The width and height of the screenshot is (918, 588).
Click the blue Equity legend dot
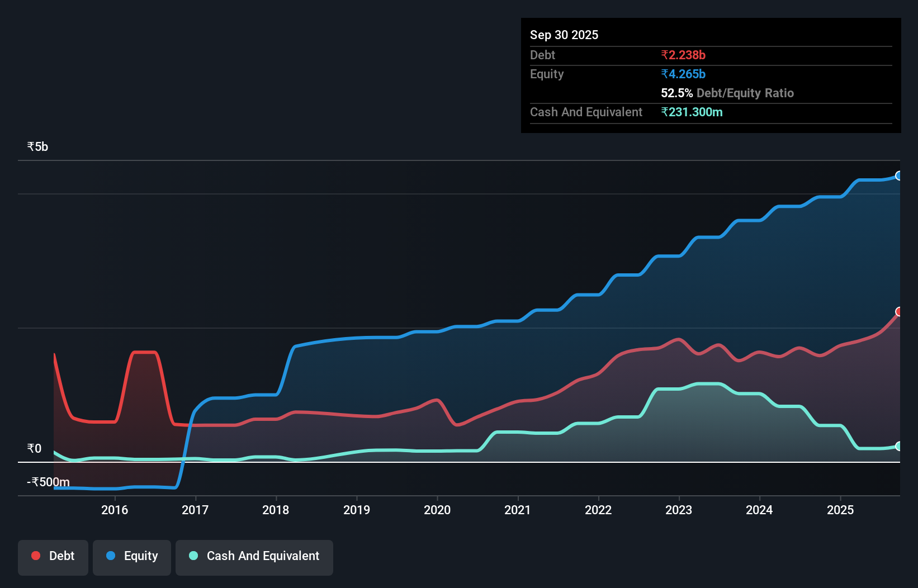click(111, 556)
